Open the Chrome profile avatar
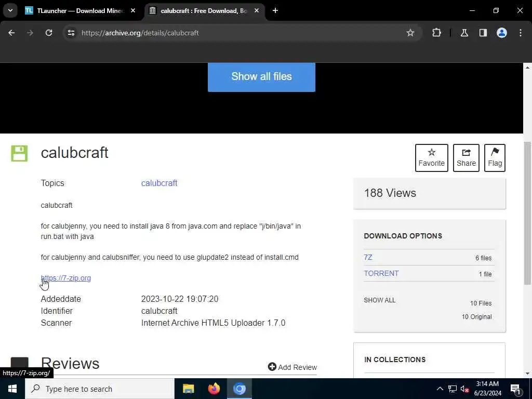The image size is (532, 399). click(502, 33)
